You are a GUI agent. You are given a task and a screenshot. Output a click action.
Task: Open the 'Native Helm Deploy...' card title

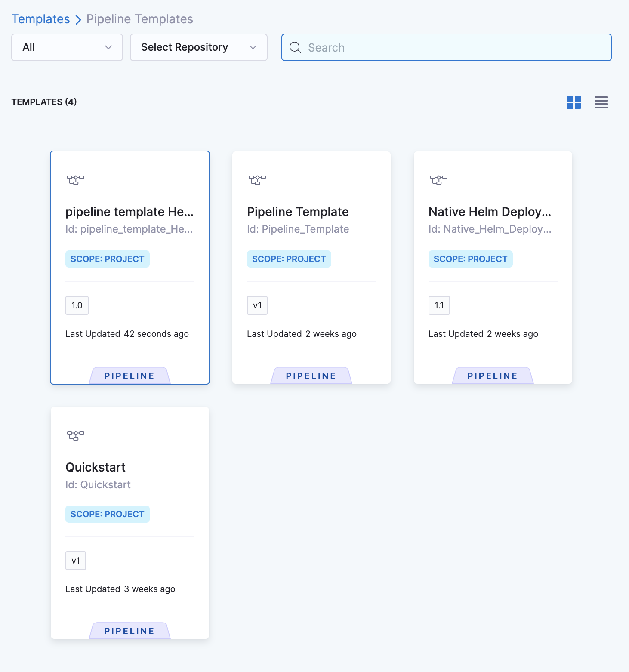point(490,212)
